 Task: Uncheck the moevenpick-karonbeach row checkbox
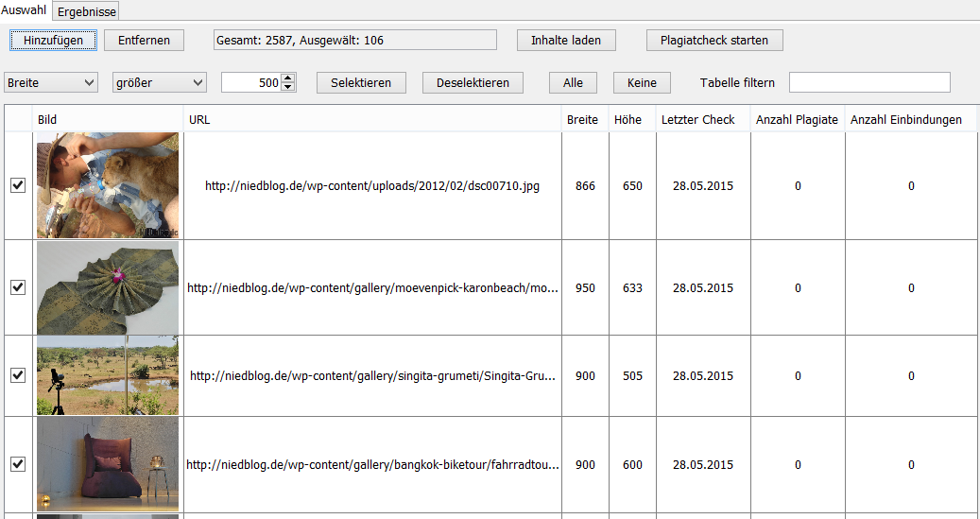(x=18, y=287)
